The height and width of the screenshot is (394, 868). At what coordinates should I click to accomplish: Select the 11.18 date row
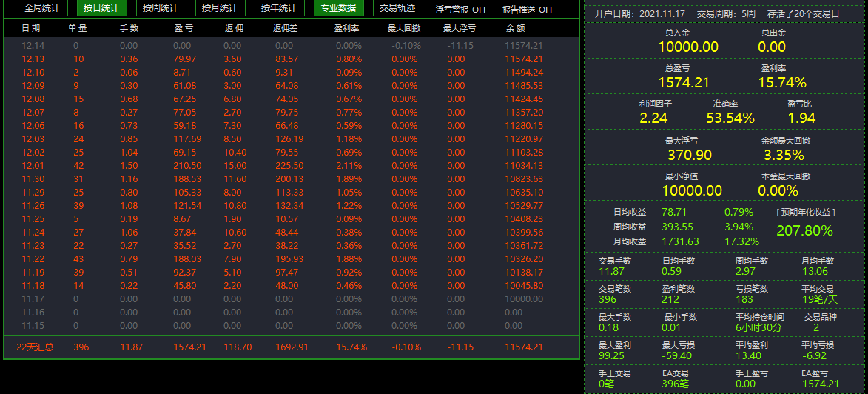tap(291, 285)
